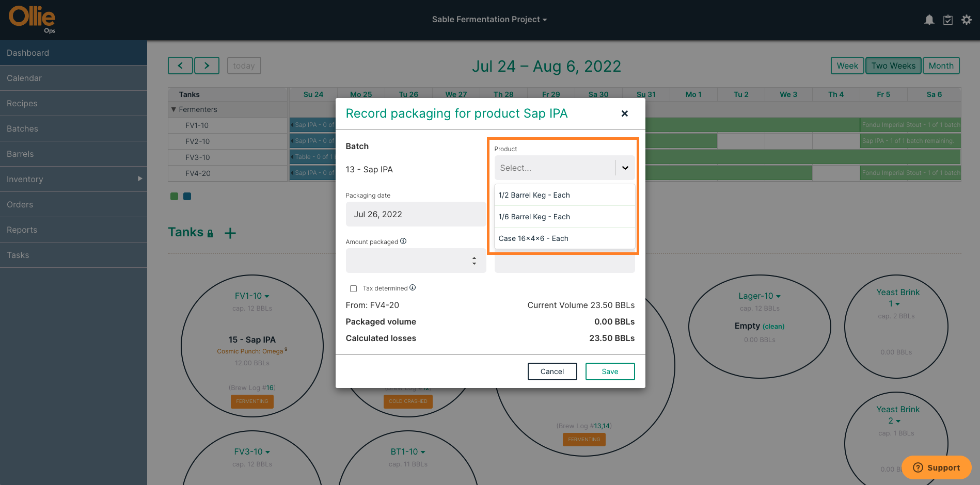Open the BT1-10 tank dropdown
This screenshot has width=980, height=485.
[x=408, y=452]
